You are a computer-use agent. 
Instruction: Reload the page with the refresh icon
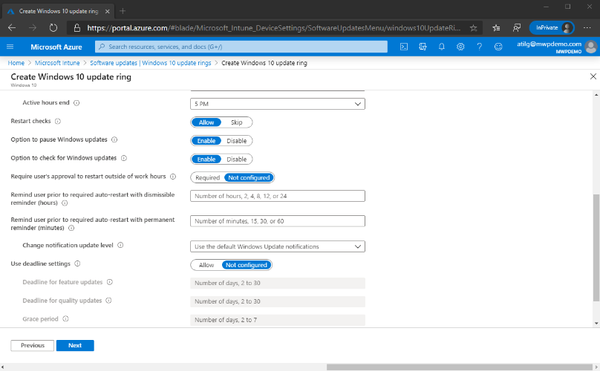point(53,28)
